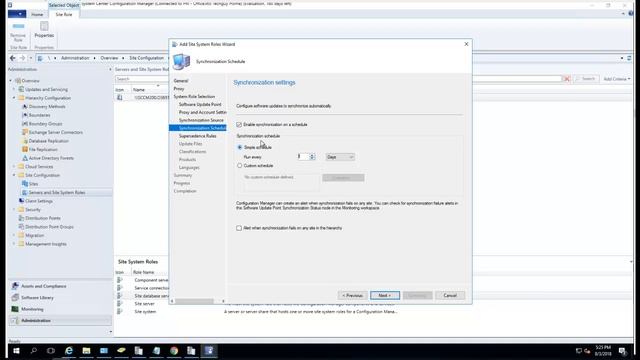Open the Add Criteria dropdown
Image resolution: width=640 pixels, height=360 pixels.
tap(617, 79)
